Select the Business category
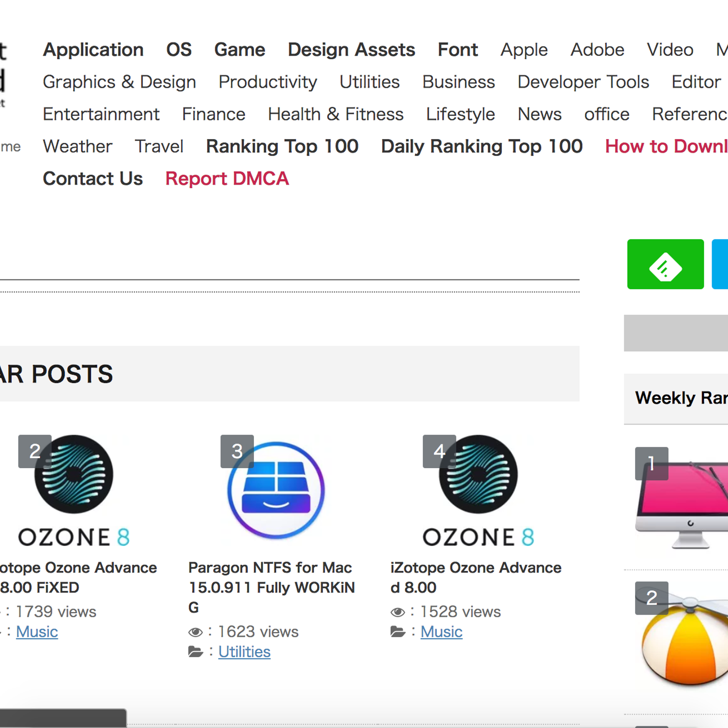Viewport: 728px width, 728px height. tap(459, 82)
